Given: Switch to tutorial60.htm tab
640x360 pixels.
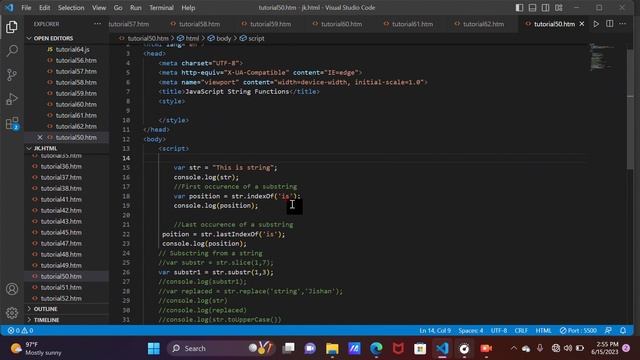Looking at the screenshot, I should point(338,24).
